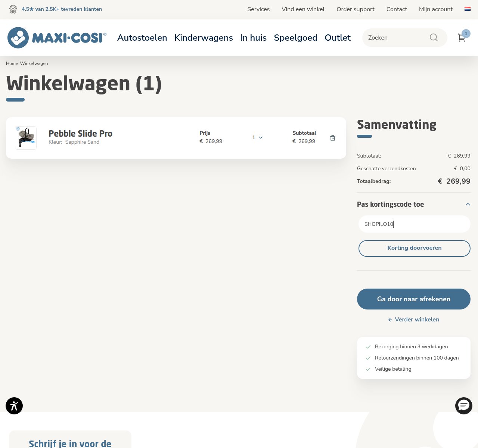Image resolution: width=478 pixels, height=448 pixels.
Task: Click 'Geschatte verzendkosten' text
Action: [x=387, y=168]
